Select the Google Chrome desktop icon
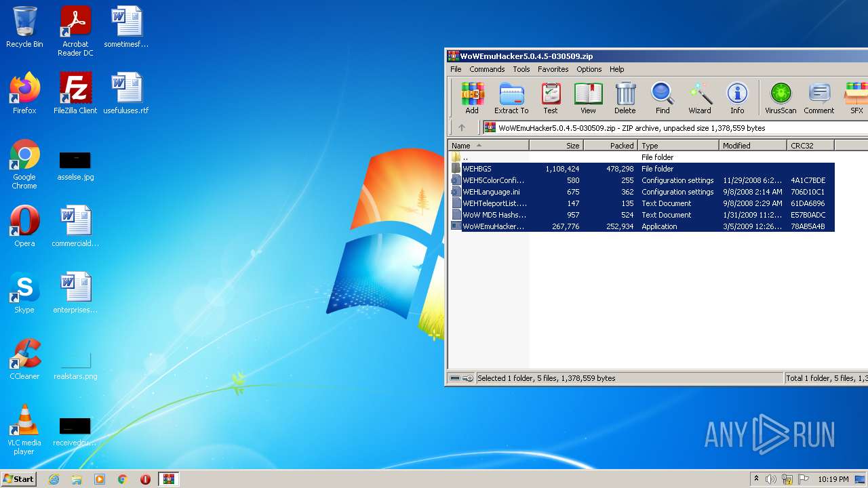The image size is (868, 488). pos(24,164)
